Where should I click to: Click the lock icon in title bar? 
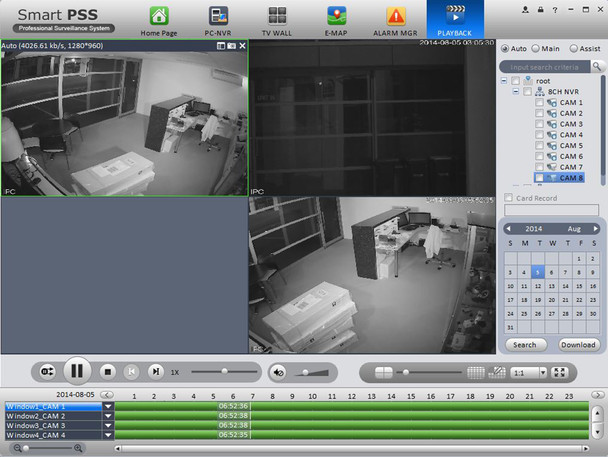tap(541, 10)
